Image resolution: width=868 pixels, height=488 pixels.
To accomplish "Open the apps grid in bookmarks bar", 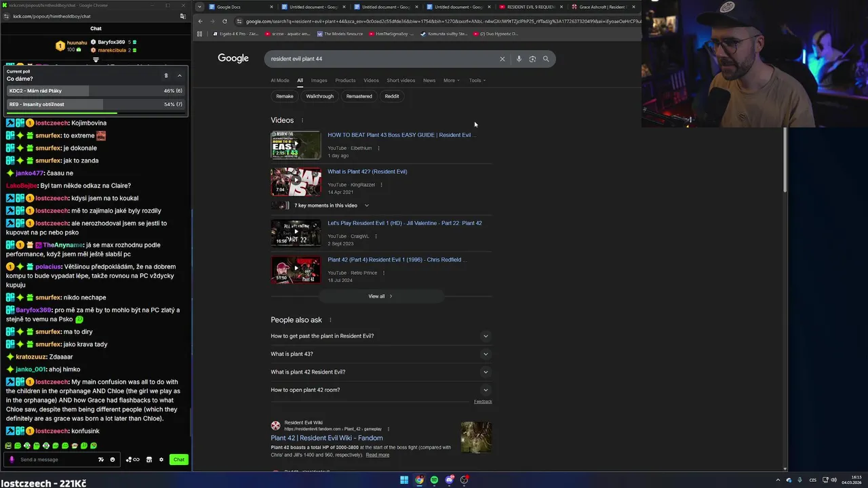I will 200,33.
